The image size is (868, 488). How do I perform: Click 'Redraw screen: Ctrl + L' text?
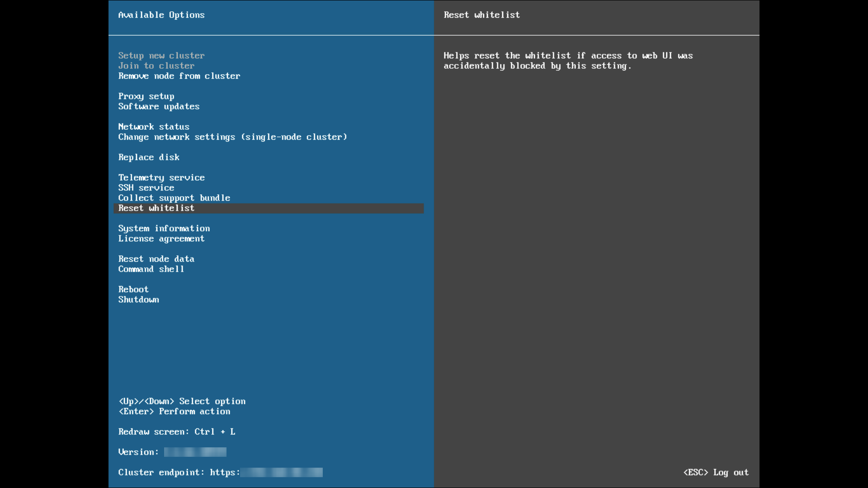tap(177, 432)
